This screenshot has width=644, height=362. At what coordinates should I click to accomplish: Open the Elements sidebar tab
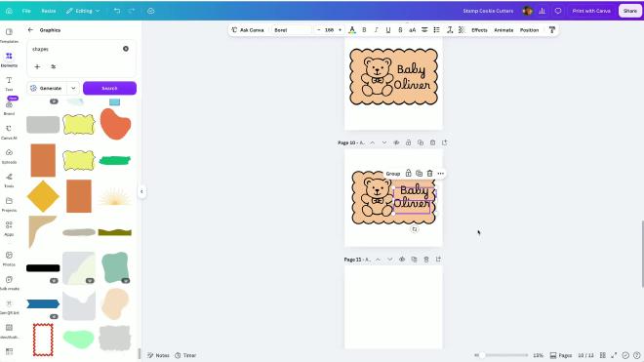tap(9, 60)
